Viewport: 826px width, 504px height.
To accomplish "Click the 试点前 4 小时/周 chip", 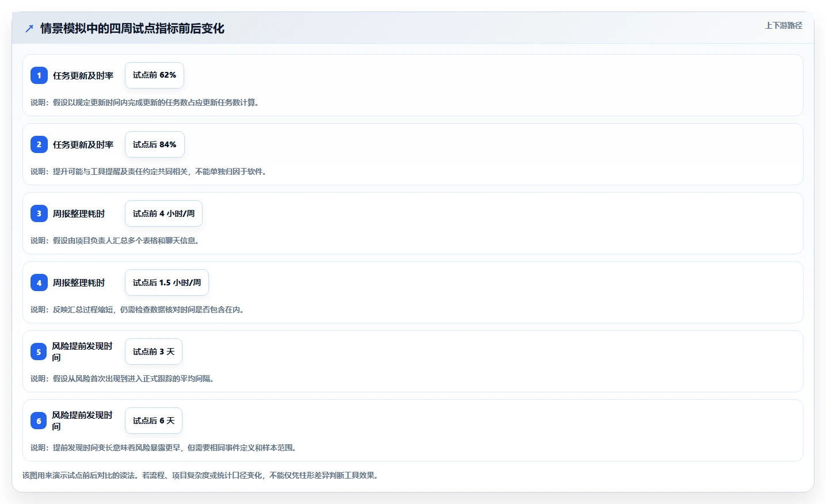I will [x=163, y=213].
